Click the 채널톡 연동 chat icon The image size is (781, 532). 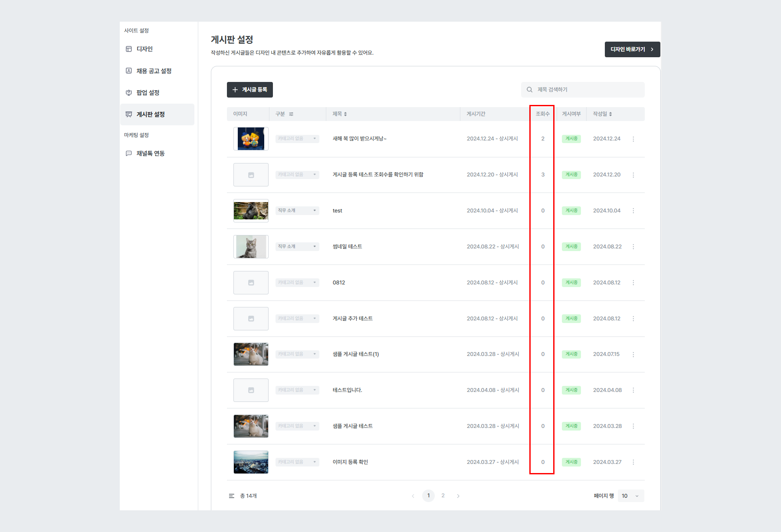(129, 153)
